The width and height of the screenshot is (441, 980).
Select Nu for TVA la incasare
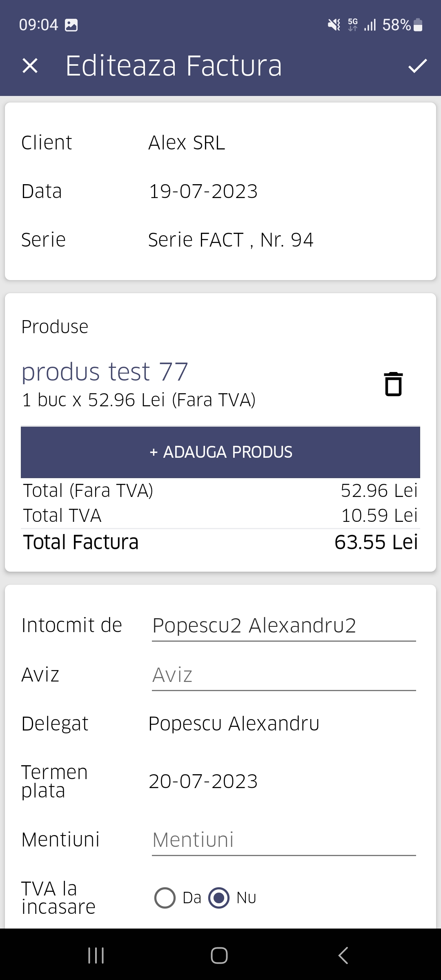coord(219,898)
